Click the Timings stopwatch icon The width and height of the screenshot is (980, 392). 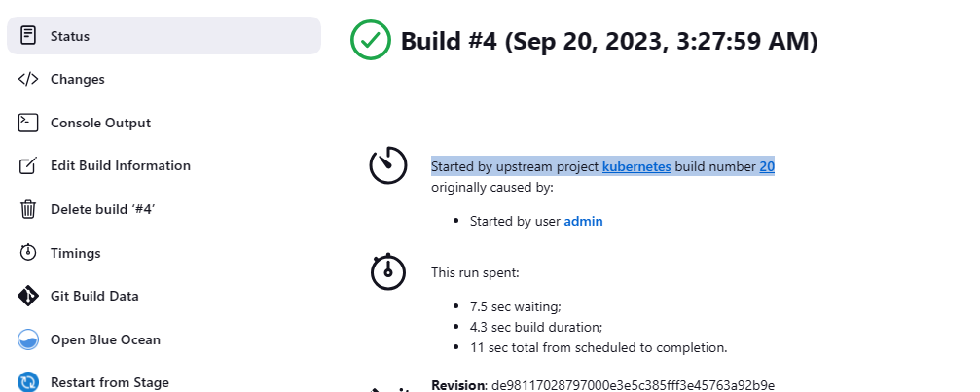pos(28,253)
